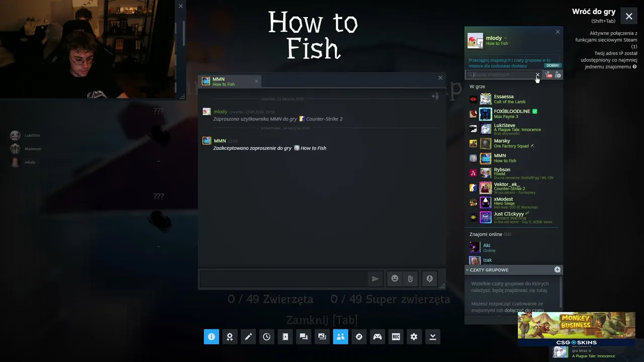This screenshot has height=362, width=644.
Task: Open the game recording REC button
Action: click(396, 337)
